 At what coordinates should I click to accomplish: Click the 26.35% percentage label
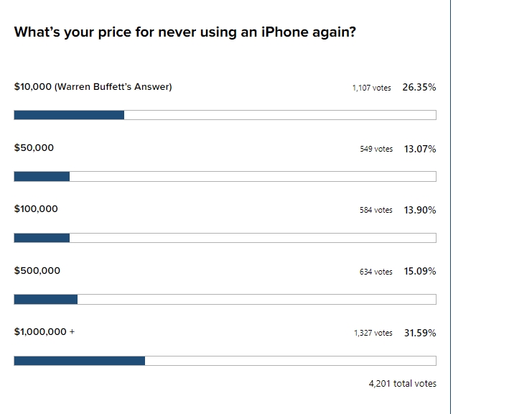[x=419, y=87]
